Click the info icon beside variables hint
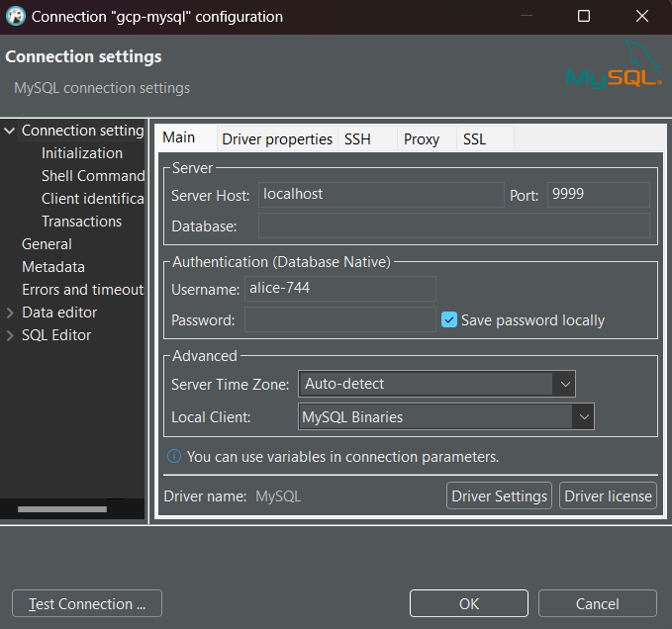Screen dimensions: 672x629 [x=174, y=457]
